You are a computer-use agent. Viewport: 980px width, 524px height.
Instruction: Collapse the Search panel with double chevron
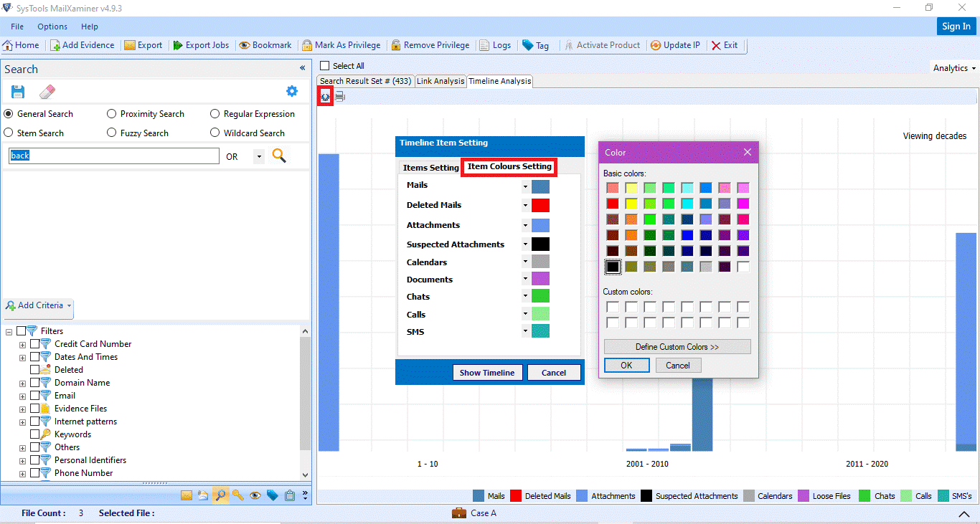(303, 68)
